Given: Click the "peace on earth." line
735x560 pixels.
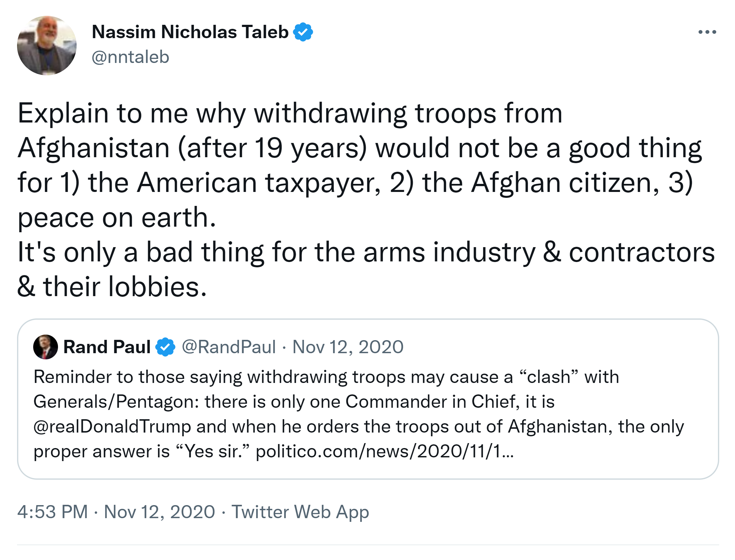Looking at the screenshot, I should (117, 218).
